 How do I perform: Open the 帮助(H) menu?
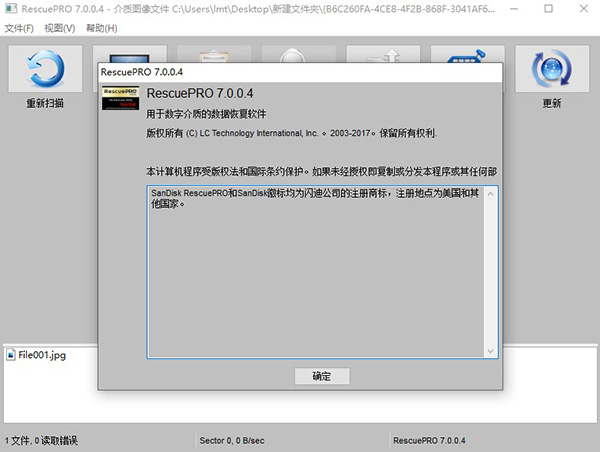pyautogui.click(x=102, y=28)
